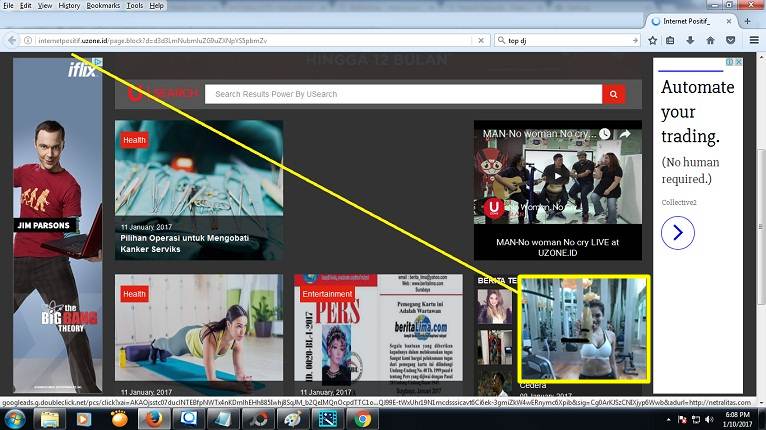The width and height of the screenshot is (766, 430).
Task: Click the USearch logo
Action: tap(163, 93)
